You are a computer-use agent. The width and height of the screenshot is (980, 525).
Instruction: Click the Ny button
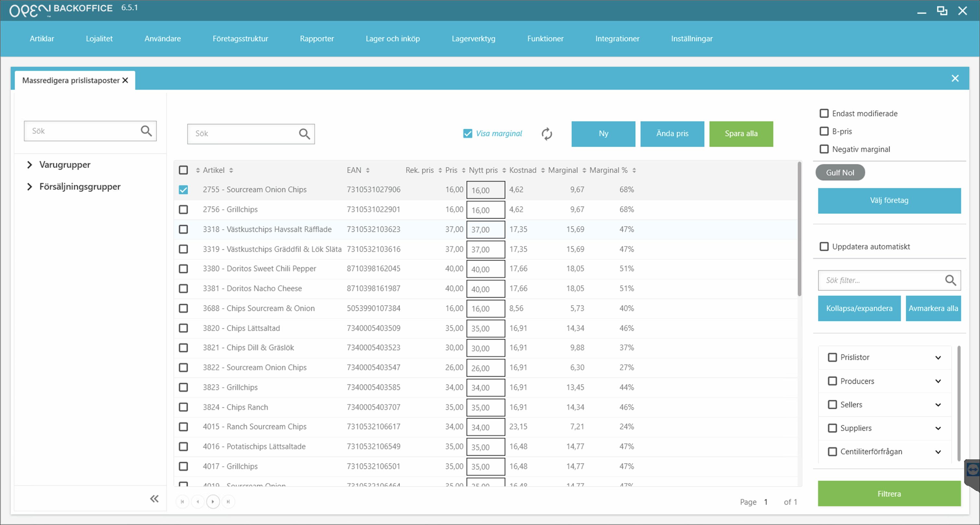(x=603, y=134)
